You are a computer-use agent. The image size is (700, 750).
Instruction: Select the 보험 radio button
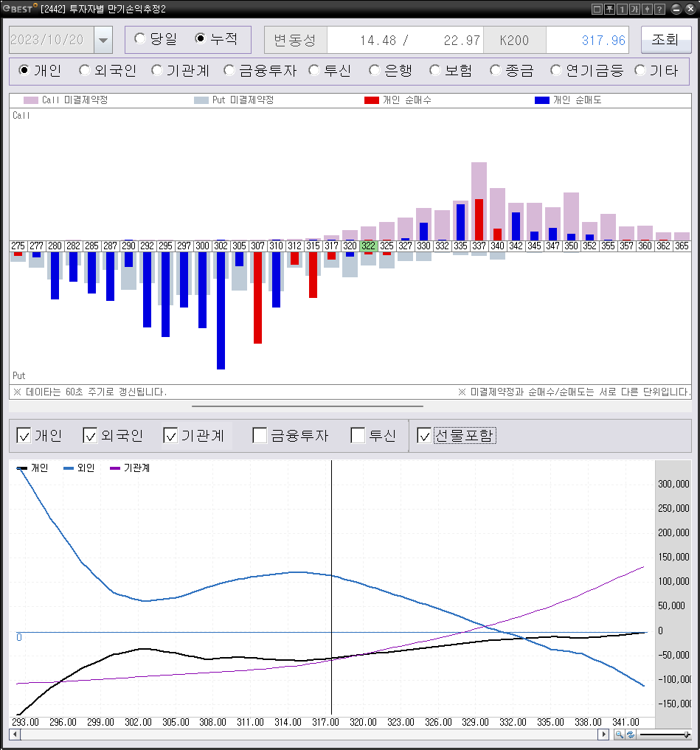point(434,70)
